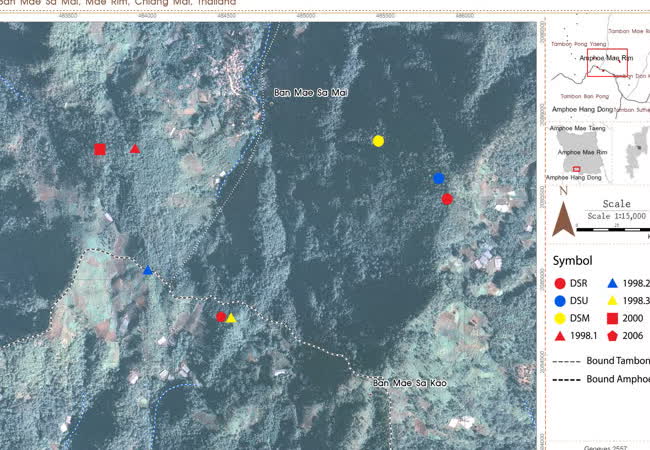
Task: Click the small red rectangle in the gray district inset
Action: pos(576,169)
